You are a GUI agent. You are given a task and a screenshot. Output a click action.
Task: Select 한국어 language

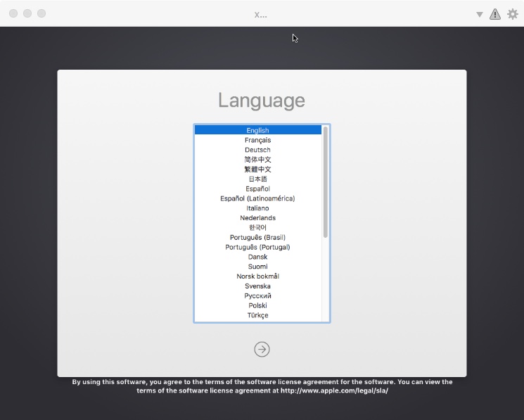point(257,227)
